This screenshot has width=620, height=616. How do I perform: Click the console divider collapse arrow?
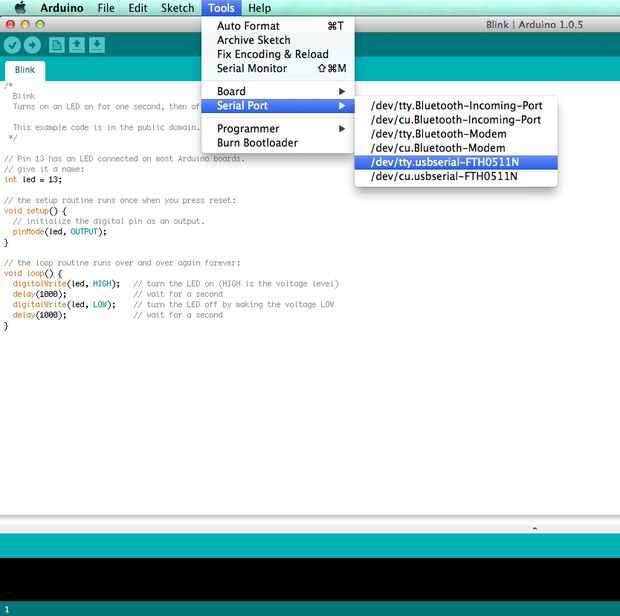tap(535, 528)
